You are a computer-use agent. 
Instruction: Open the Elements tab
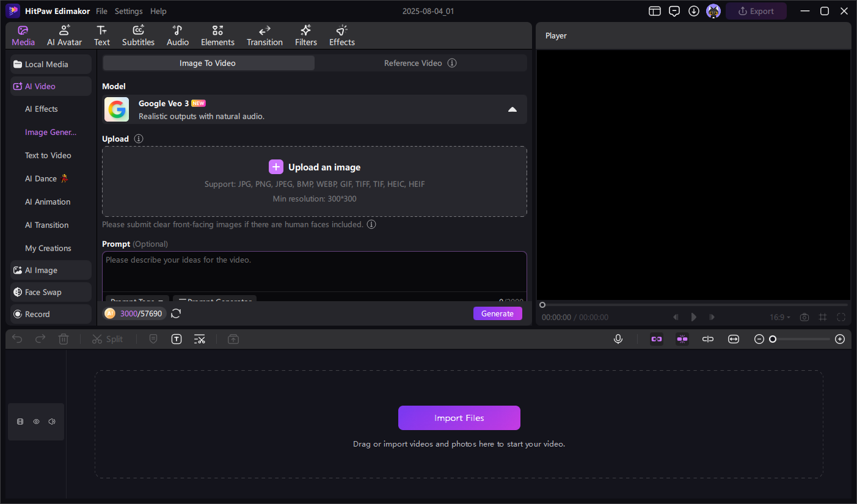tap(217, 36)
